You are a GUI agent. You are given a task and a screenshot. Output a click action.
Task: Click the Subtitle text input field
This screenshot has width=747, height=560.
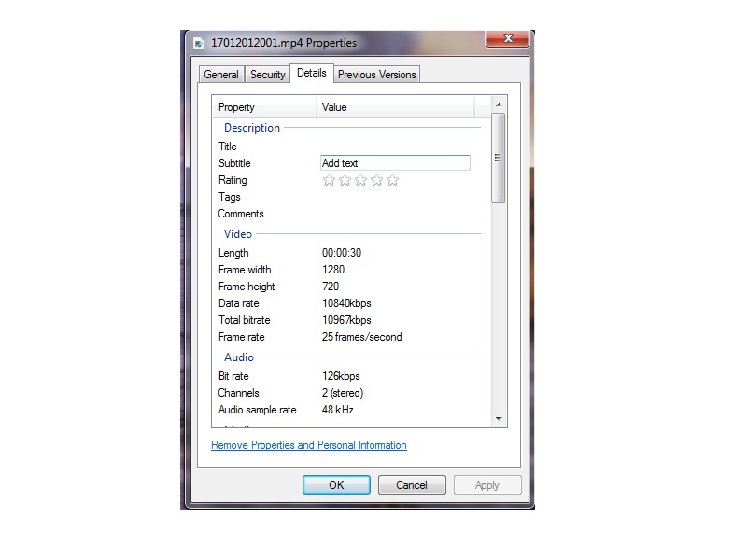click(x=394, y=163)
